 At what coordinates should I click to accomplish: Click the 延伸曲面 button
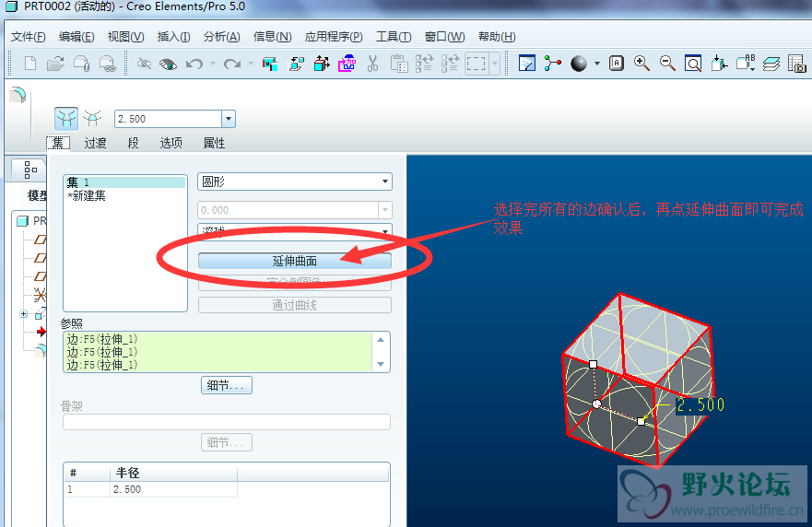coord(295,262)
